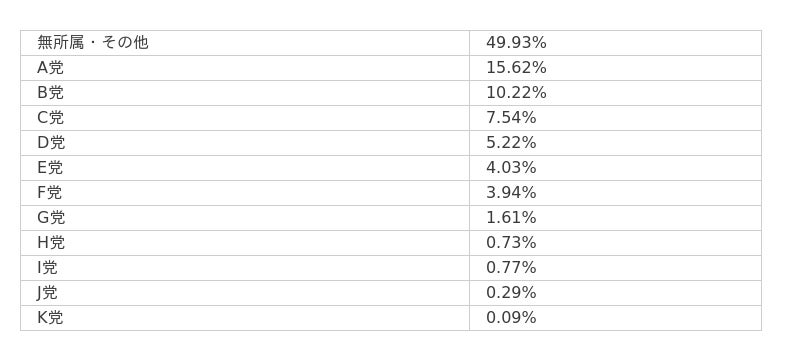Select the C党 party cell
Viewport: 800px width, 361px height.
245,118
